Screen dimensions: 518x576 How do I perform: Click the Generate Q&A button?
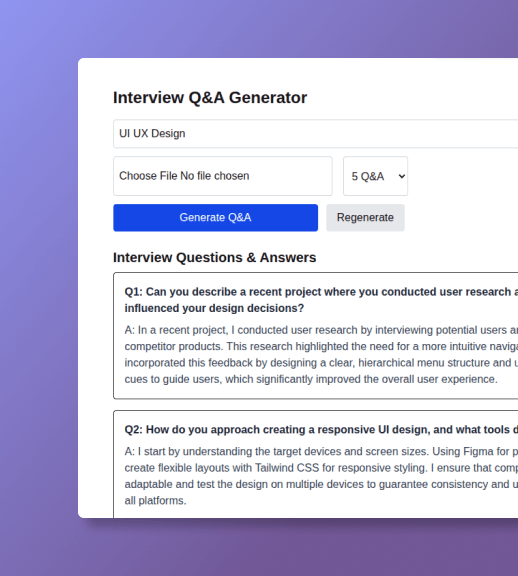(215, 218)
